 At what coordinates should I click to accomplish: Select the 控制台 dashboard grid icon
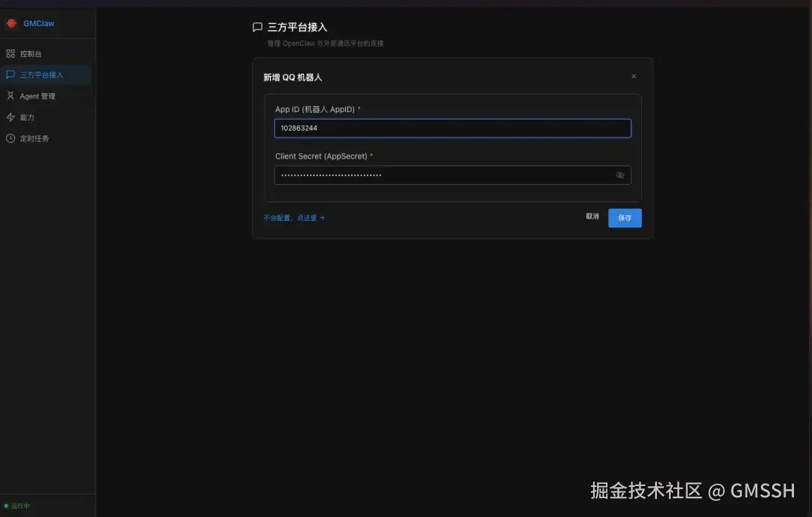coord(11,53)
